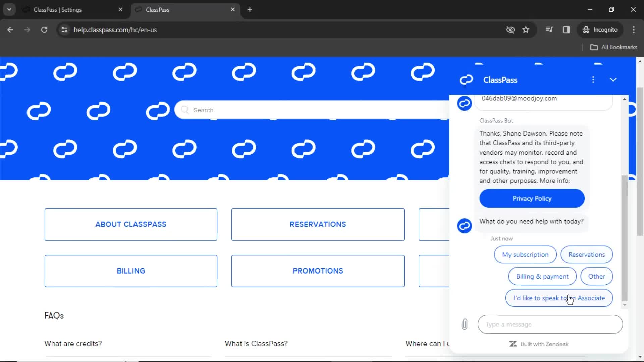Open the All Bookmarks folder
The width and height of the screenshot is (644, 362).
tap(613, 47)
